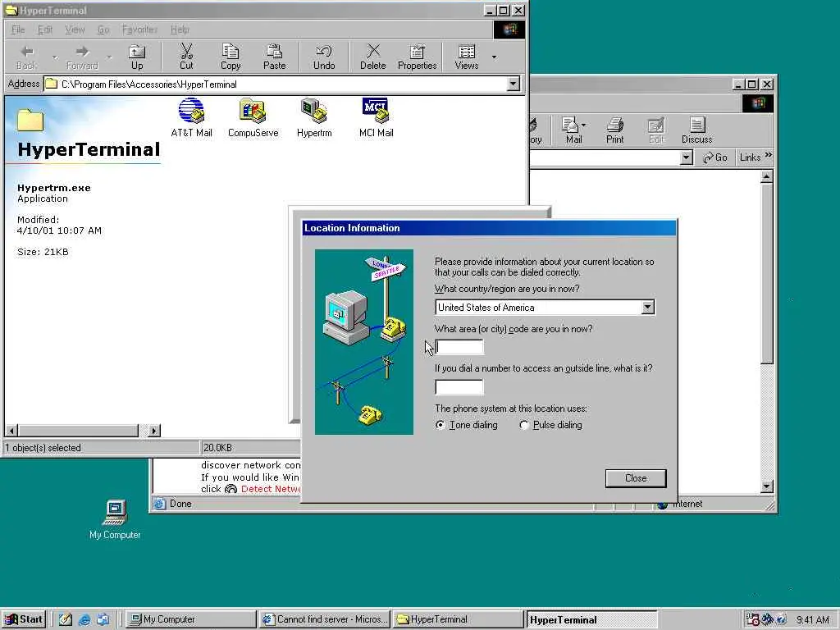The width and height of the screenshot is (840, 630).
Task: Select the CompuServe icon
Action: (x=253, y=118)
